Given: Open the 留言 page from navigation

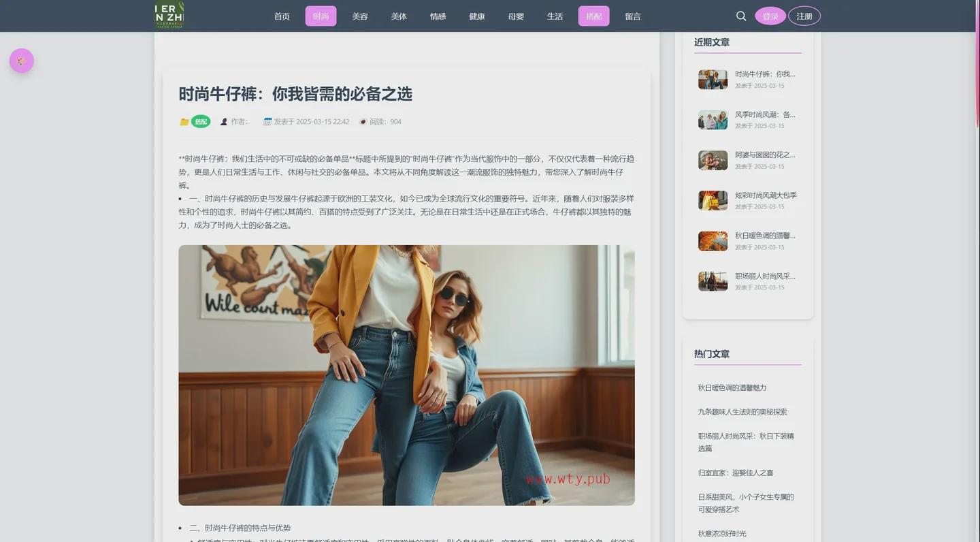Looking at the screenshot, I should coord(633,16).
